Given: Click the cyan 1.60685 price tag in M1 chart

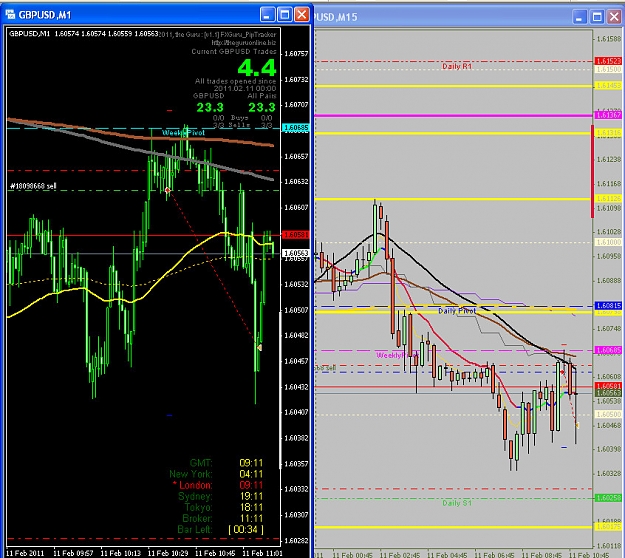Looking at the screenshot, I should [x=295, y=128].
